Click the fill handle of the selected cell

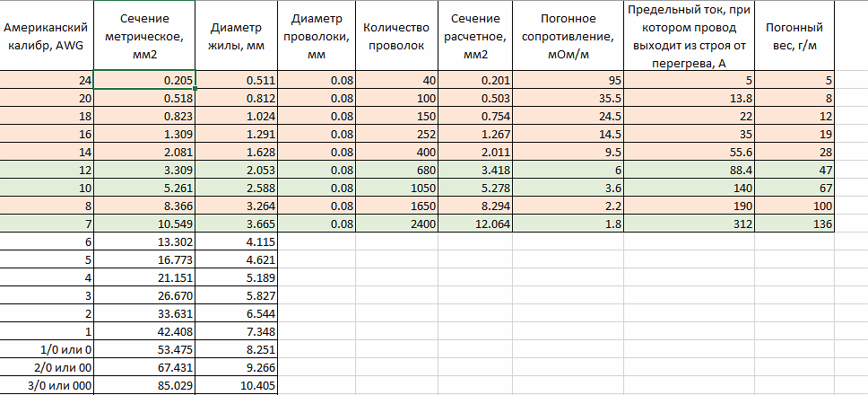[x=195, y=88]
